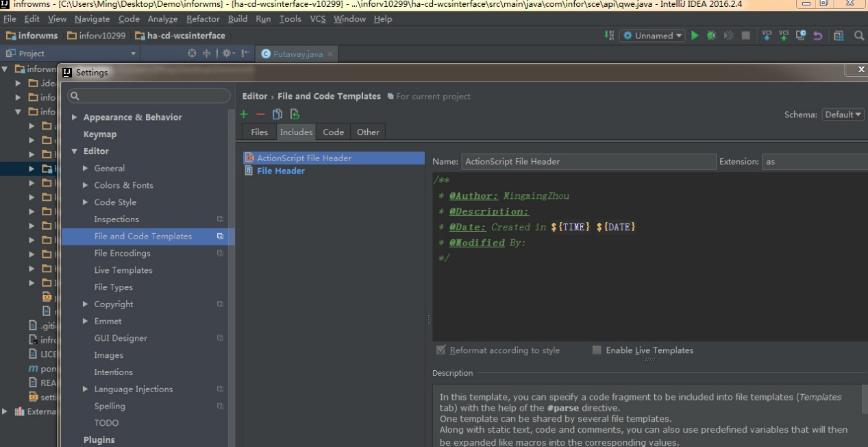Click the Make Project build icon
Screen dimensions: 868x447
point(609,36)
